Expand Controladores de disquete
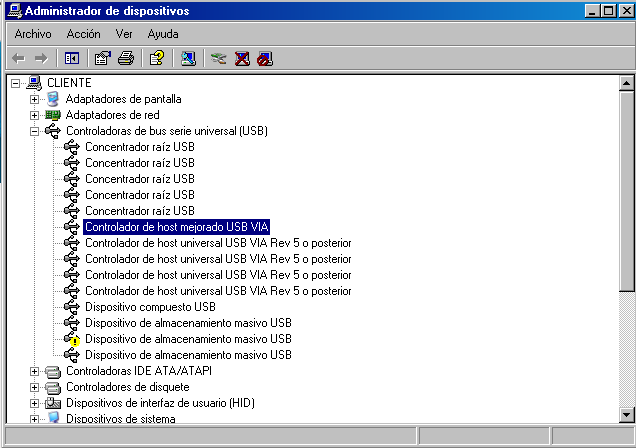This screenshot has width=636, height=448. tap(34, 388)
